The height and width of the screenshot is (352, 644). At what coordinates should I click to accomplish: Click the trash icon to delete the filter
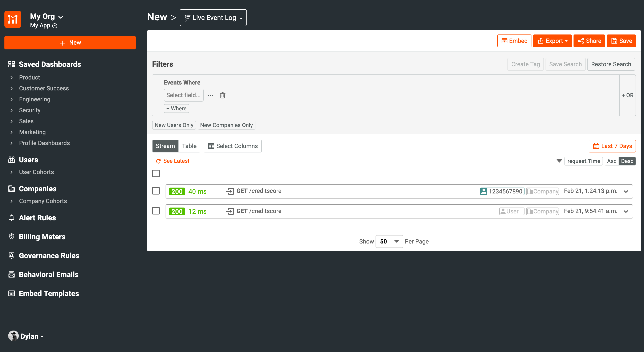tap(222, 95)
